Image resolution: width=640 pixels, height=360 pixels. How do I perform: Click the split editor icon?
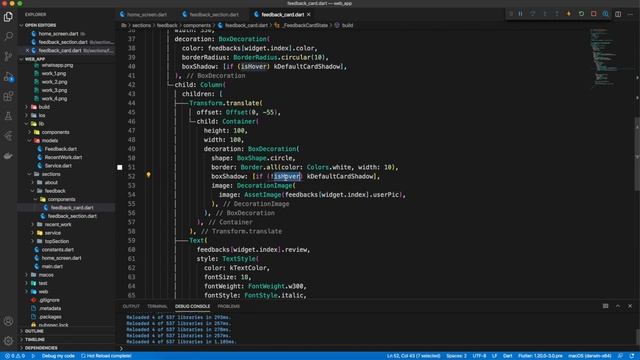618,14
